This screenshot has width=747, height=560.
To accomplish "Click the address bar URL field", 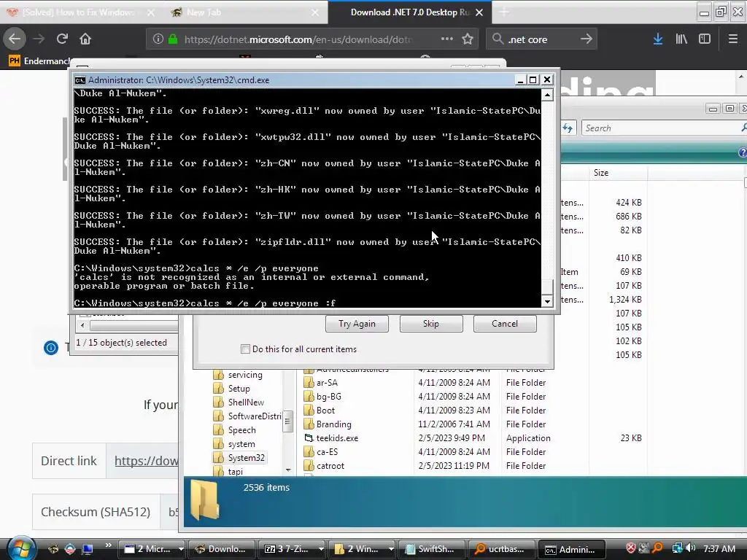I will coord(298,39).
